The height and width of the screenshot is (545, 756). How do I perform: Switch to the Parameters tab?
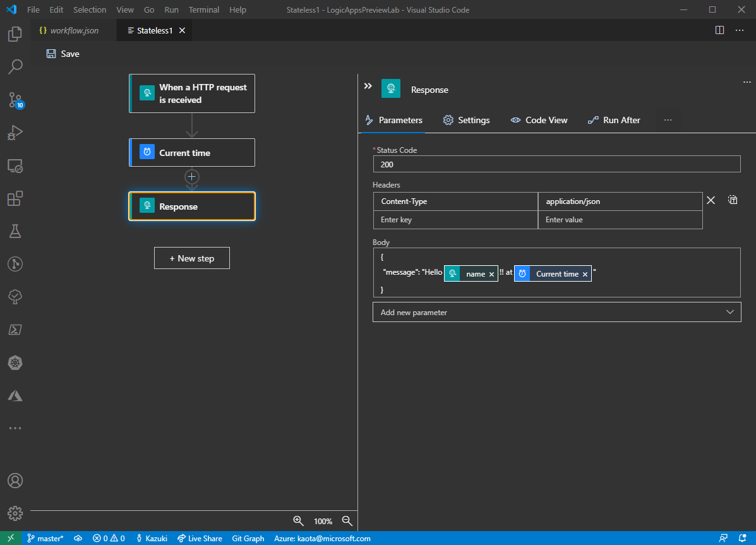click(394, 120)
